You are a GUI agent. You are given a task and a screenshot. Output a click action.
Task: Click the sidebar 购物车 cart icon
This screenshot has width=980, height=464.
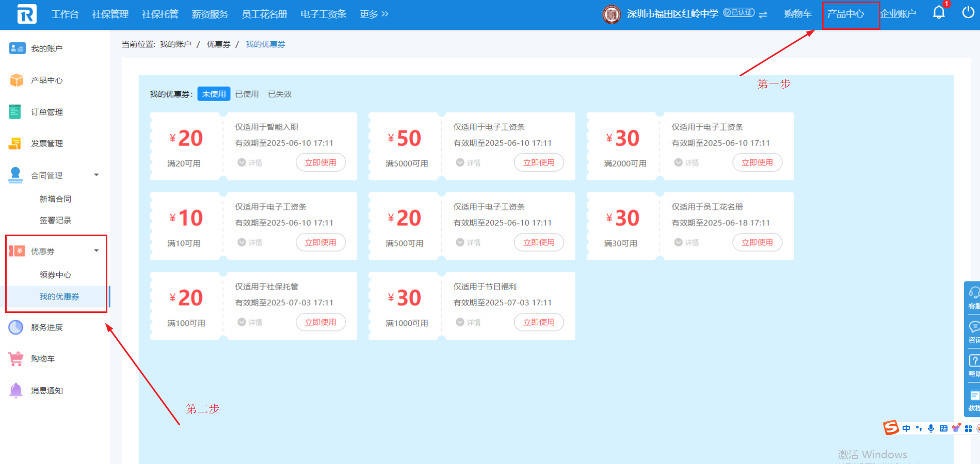click(x=16, y=359)
